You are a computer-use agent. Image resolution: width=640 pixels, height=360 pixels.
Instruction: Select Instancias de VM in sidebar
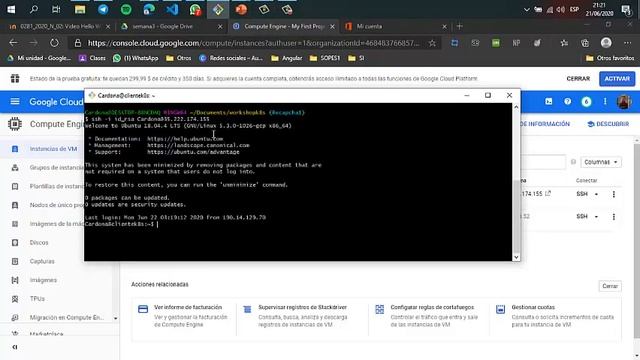[53, 149]
